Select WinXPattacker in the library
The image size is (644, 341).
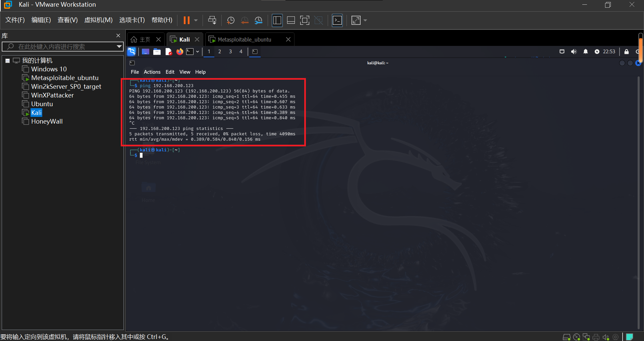52,95
